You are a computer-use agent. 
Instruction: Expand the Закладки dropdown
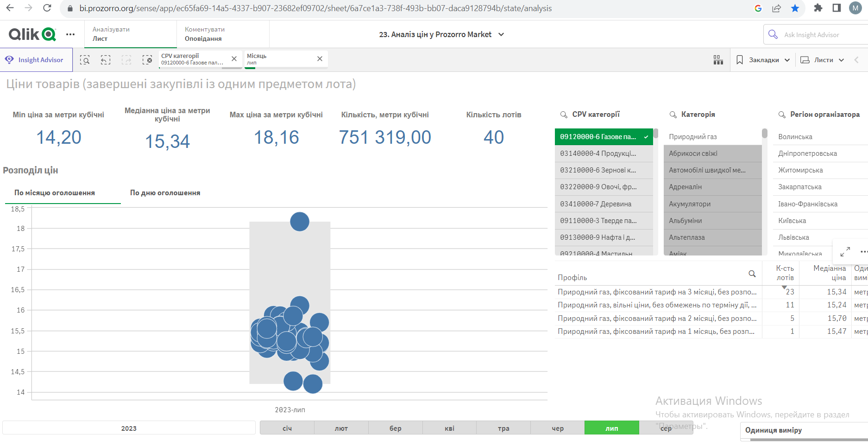point(787,60)
